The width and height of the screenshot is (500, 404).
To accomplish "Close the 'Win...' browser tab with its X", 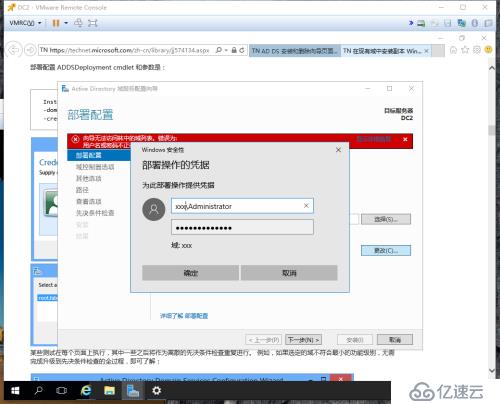I will click(x=426, y=51).
